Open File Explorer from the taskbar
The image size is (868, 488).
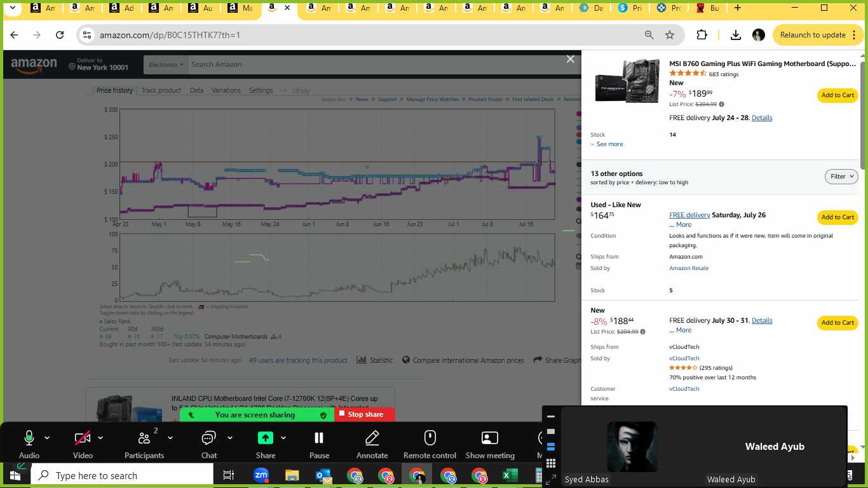[x=292, y=475]
